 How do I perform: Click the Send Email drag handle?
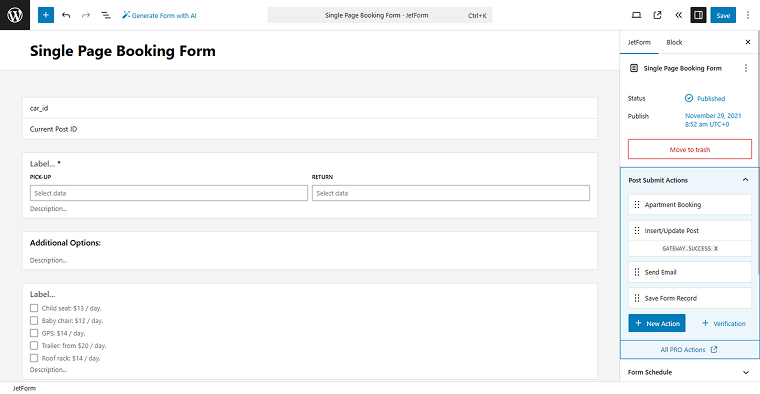637,272
